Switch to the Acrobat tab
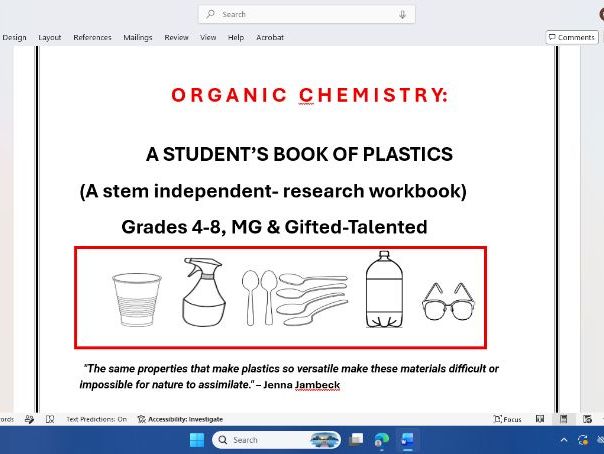Viewport: 604px width, 454px height. tap(270, 37)
